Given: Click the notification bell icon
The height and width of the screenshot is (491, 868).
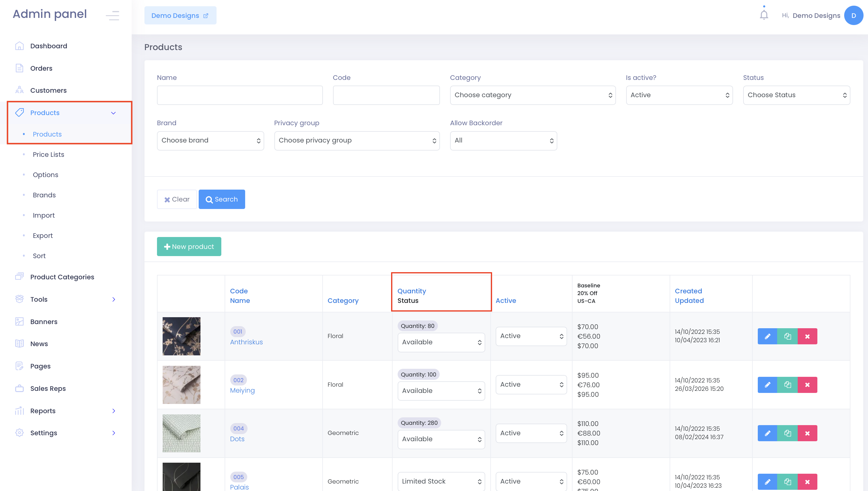Looking at the screenshot, I should click(x=764, y=15).
